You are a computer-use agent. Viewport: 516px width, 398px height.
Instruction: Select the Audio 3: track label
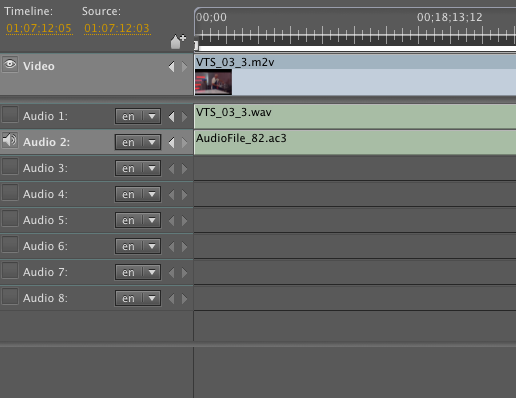coord(45,168)
